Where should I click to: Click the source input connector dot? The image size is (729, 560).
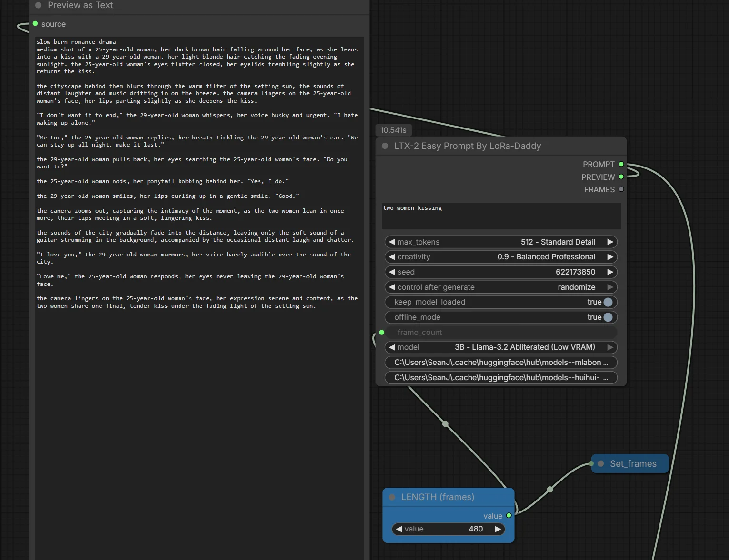[x=35, y=24]
